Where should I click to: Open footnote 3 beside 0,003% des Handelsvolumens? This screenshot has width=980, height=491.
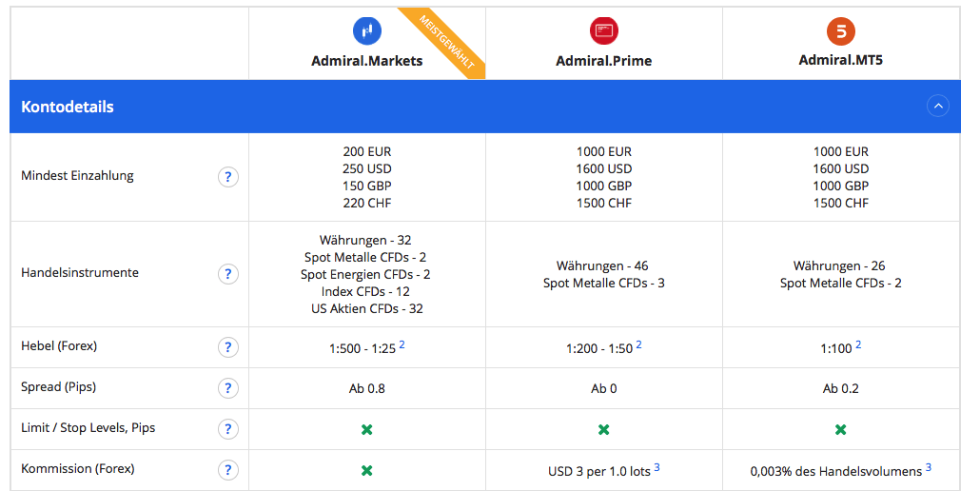pyautogui.click(x=928, y=467)
